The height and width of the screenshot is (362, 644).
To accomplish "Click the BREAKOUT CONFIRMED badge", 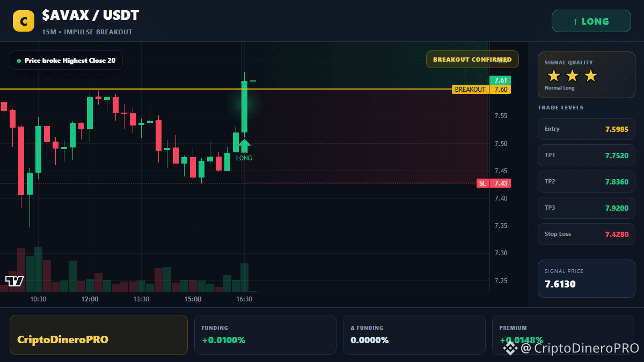I will pos(472,60).
